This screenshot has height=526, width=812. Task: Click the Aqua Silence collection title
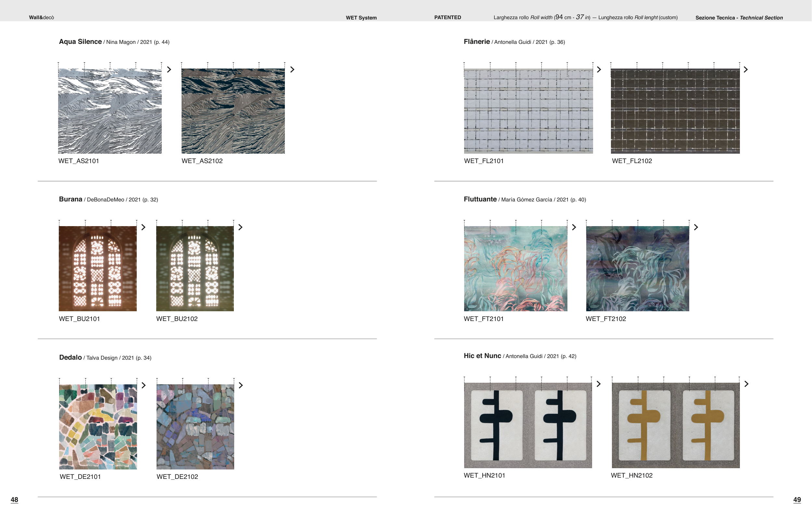pyautogui.click(x=80, y=42)
